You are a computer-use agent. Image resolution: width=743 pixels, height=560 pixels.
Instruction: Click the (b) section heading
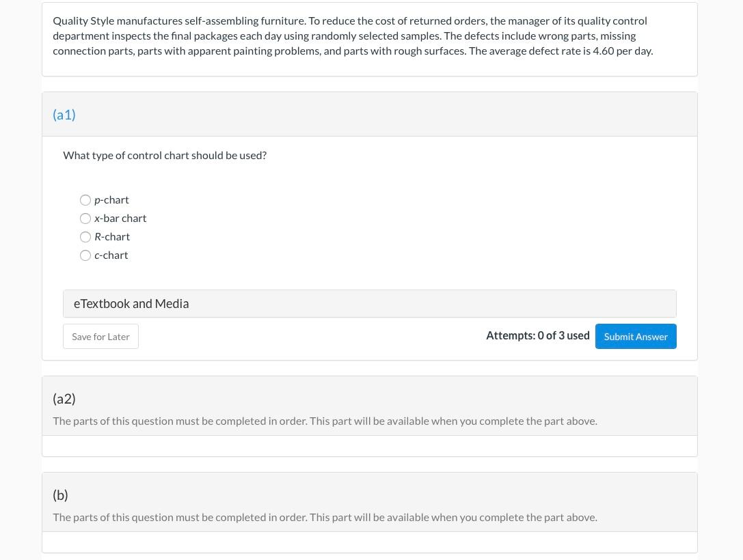click(60, 495)
